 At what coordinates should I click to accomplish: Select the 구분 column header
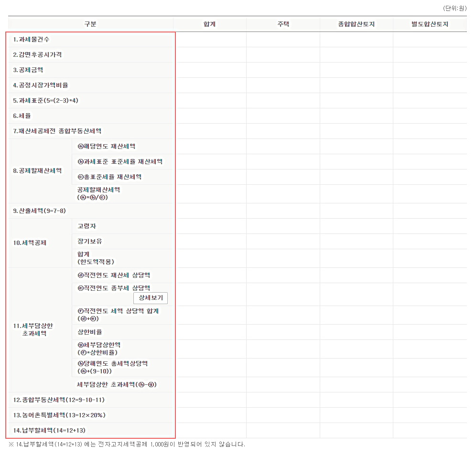click(x=90, y=24)
